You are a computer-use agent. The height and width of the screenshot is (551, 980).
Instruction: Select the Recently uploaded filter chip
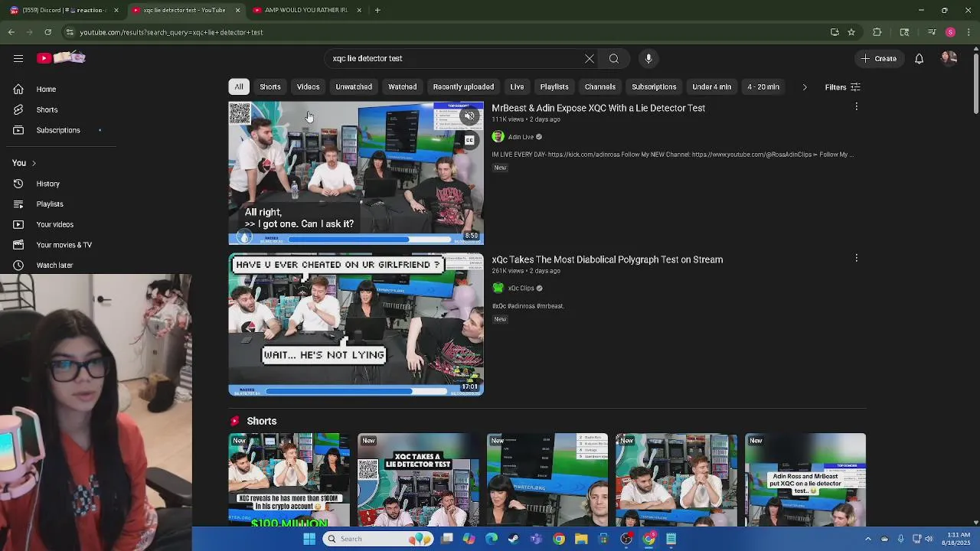point(463,86)
